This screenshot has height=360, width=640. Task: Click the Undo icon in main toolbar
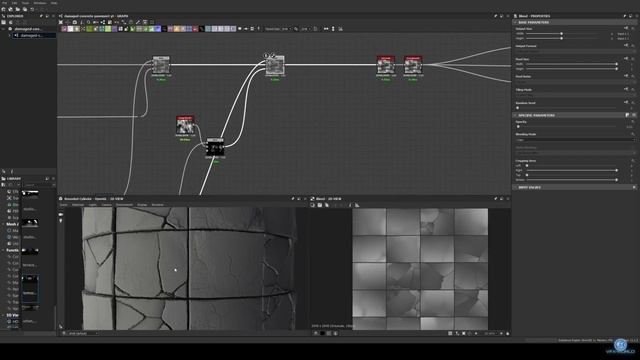32,9
